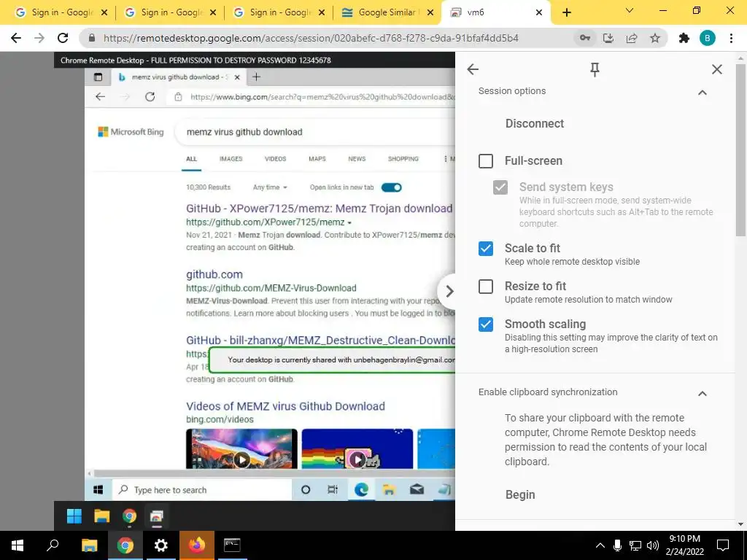Click back arrow in remote Edge browser
Image resolution: width=747 pixels, height=560 pixels.
[100, 97]
